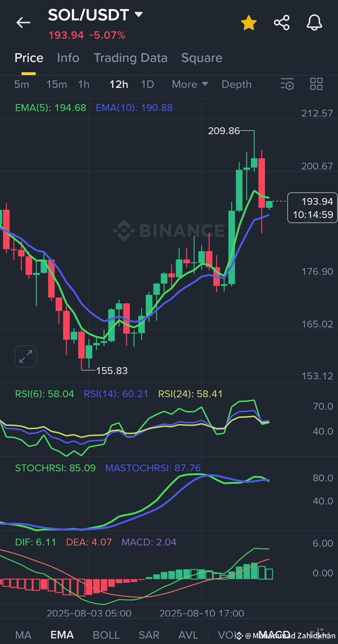Tap the RSI(14): 60.21 label

click(x=116, y=394)
